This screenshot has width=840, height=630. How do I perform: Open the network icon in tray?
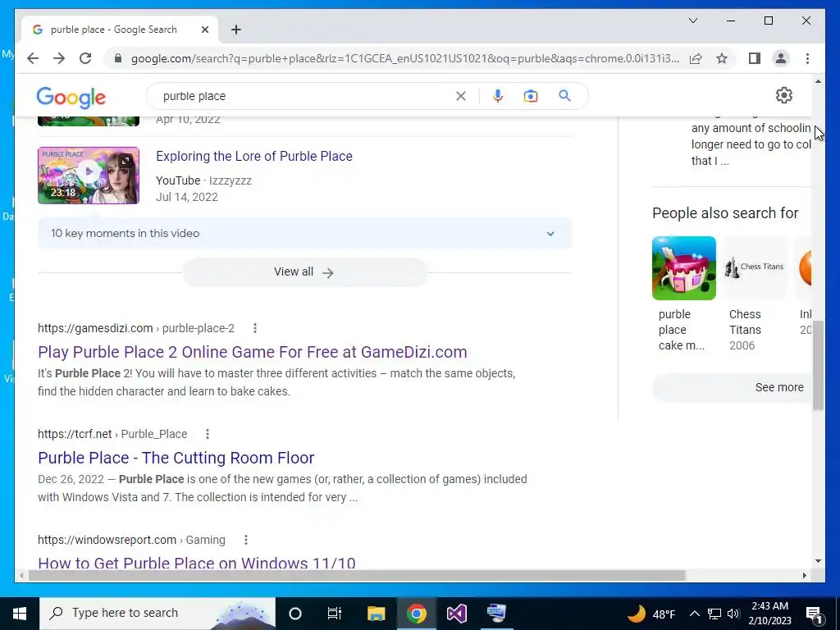(x=714, y=614)
